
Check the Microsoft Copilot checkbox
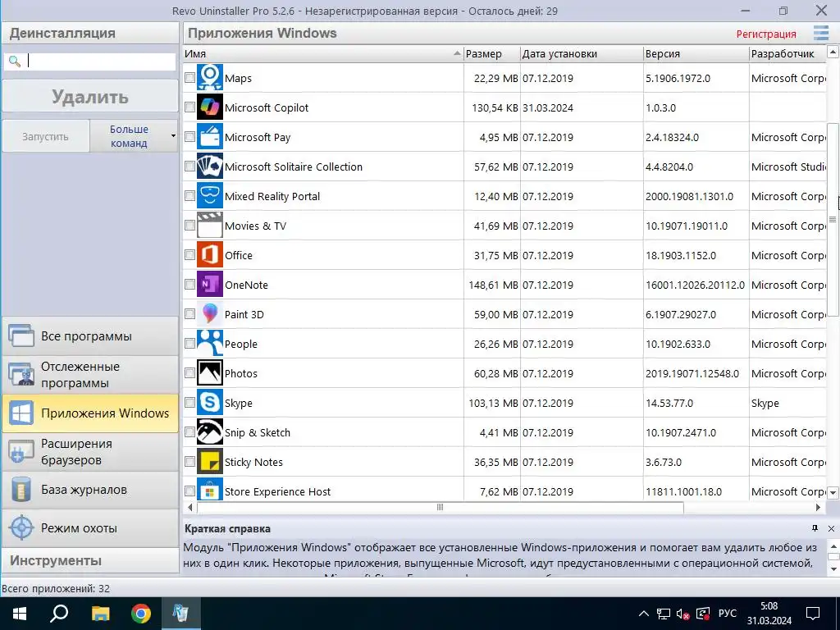coord(189,107)
